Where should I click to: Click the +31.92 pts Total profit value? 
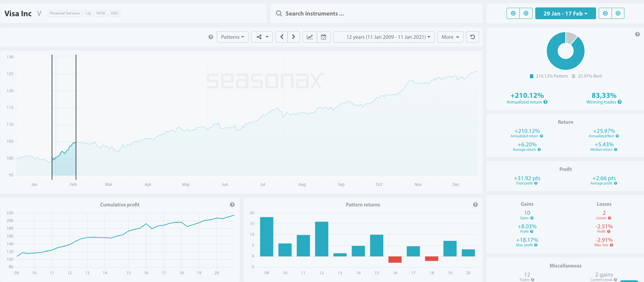[527, 178]
